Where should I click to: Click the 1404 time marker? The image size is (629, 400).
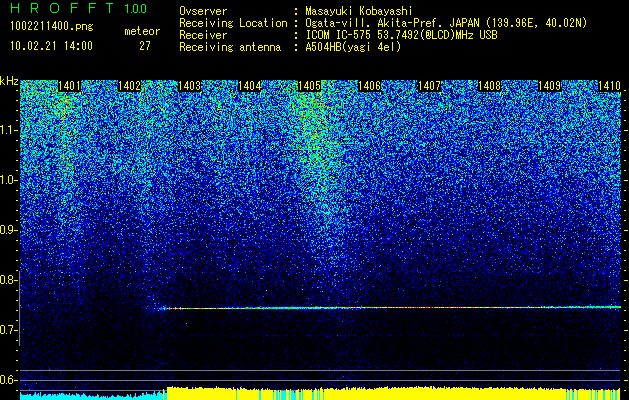tap(249, 86)
